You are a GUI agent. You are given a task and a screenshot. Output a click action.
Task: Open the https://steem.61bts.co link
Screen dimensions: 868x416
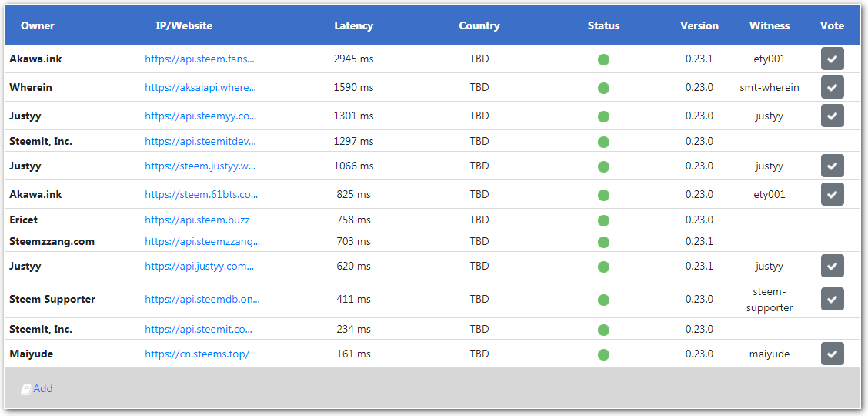pyautogui.click(x=201, y=194)
